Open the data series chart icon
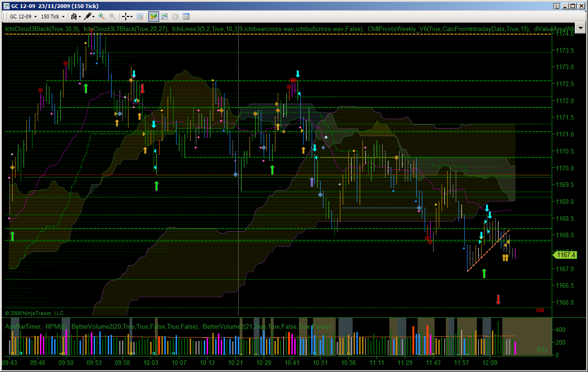The image size is (588, 372). (164, 16)
